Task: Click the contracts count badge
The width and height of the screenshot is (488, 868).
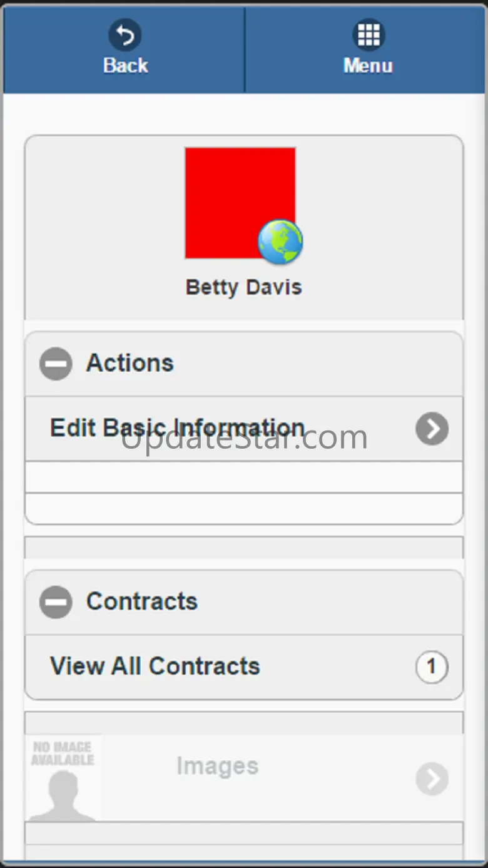Action: click(x=431, y=666)
